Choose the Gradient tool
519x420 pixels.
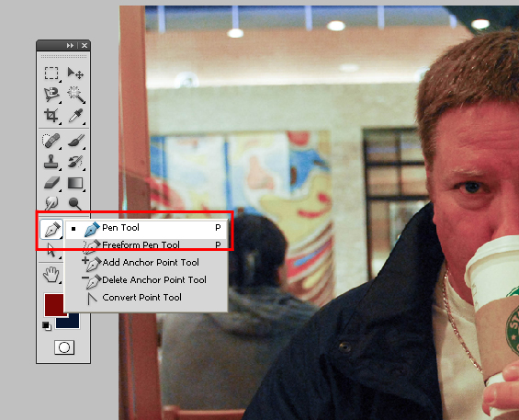tap(75, 183)
